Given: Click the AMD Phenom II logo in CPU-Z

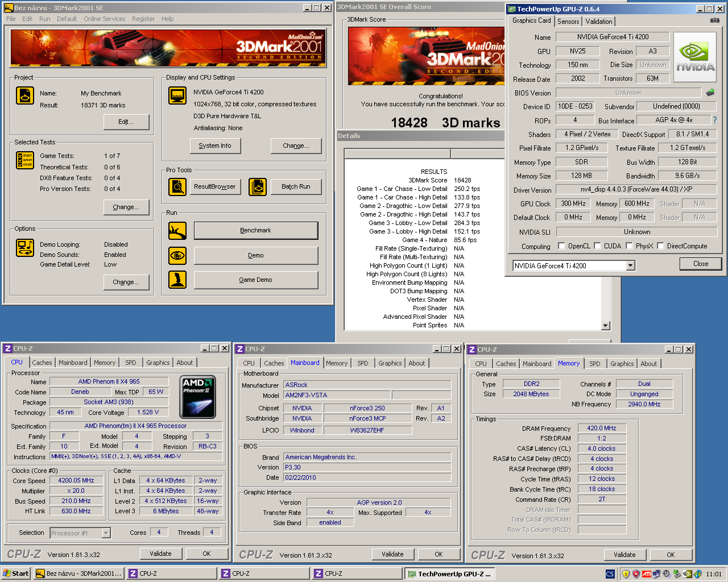Looking at the screenshot, I should tap(197, 397).
